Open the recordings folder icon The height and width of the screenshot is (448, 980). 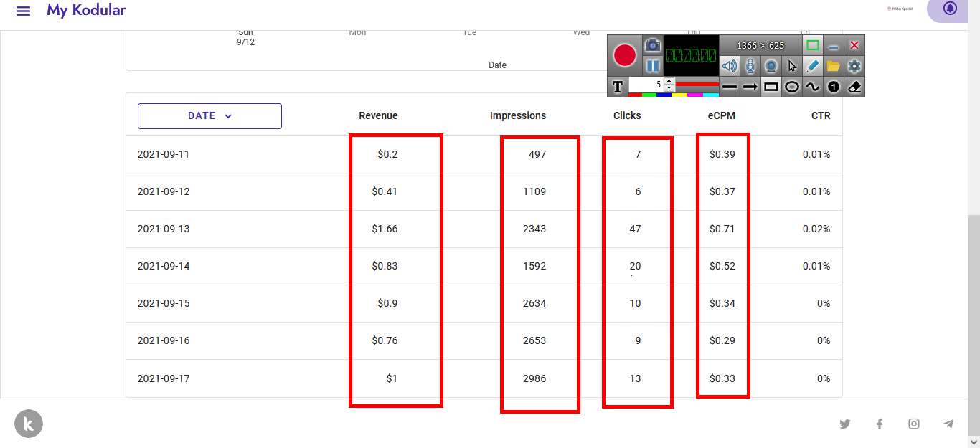833,66
